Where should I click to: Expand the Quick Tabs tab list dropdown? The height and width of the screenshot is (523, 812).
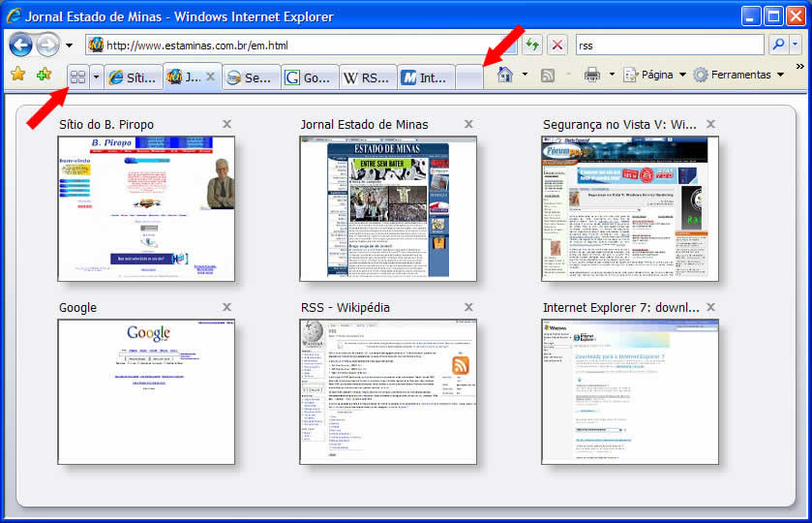point(96,77)
